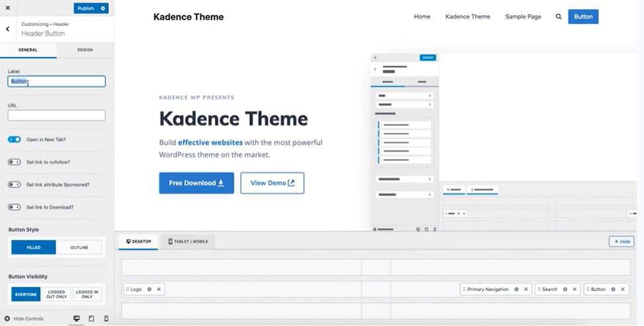Switch to the Design tab
This screenshot has height=326, width=644.
[x=85, y=50]
